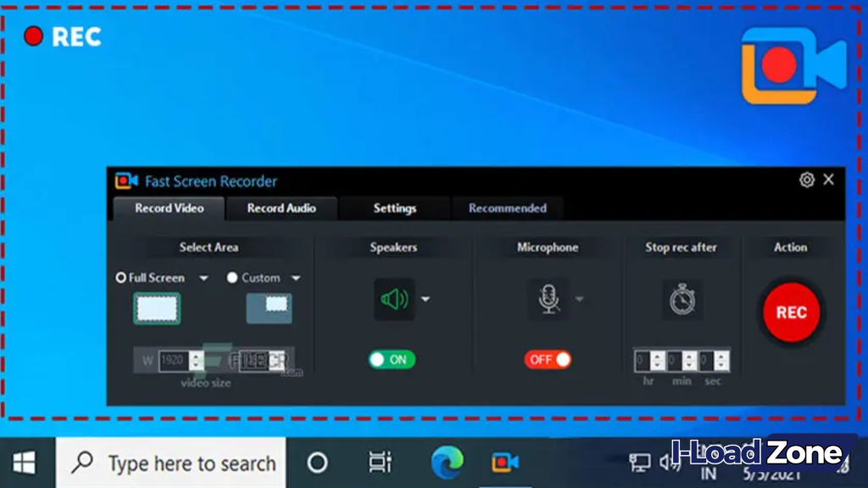This screenshot has width=868, height=488.
Task: Switch speakers recording to OFF
Action: (x=392, y=359)
